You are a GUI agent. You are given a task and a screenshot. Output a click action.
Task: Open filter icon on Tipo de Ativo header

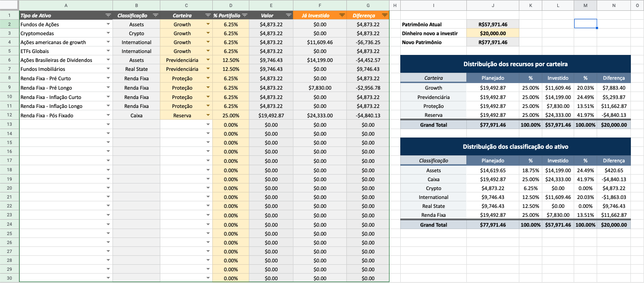tap(108, 15)
